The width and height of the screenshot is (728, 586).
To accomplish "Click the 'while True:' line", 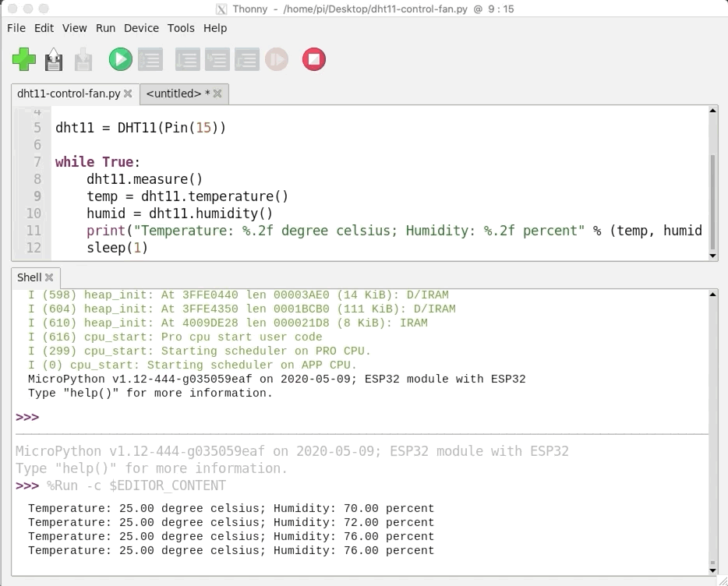I will click(x=97, y=162).
